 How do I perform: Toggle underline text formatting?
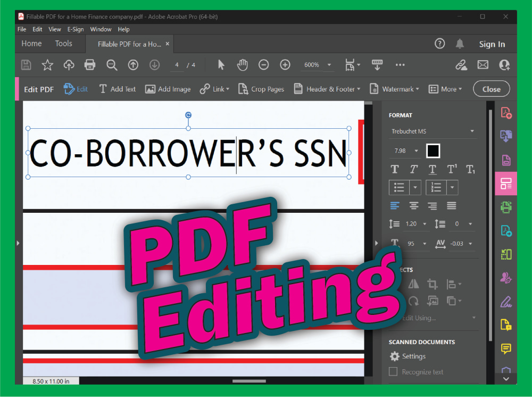point(432,169)
